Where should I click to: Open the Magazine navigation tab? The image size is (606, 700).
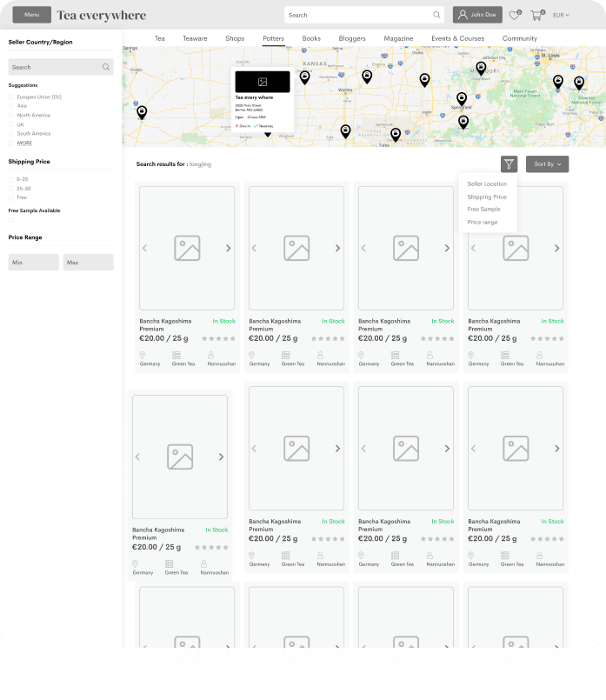click(398, 38)
